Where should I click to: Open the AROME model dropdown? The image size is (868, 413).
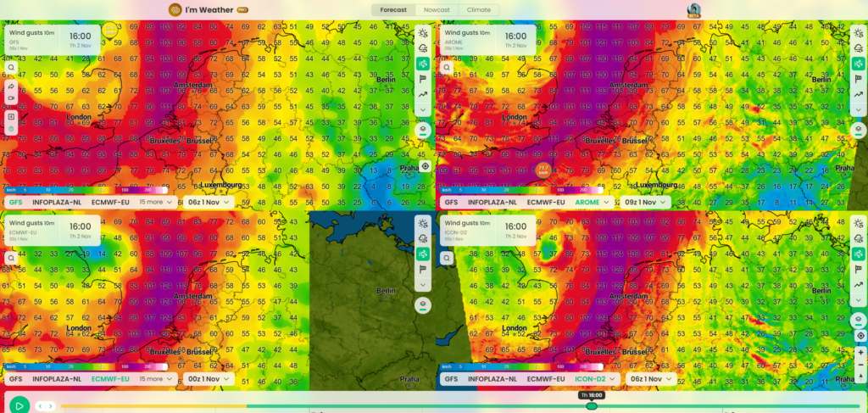tap(592, 202)
